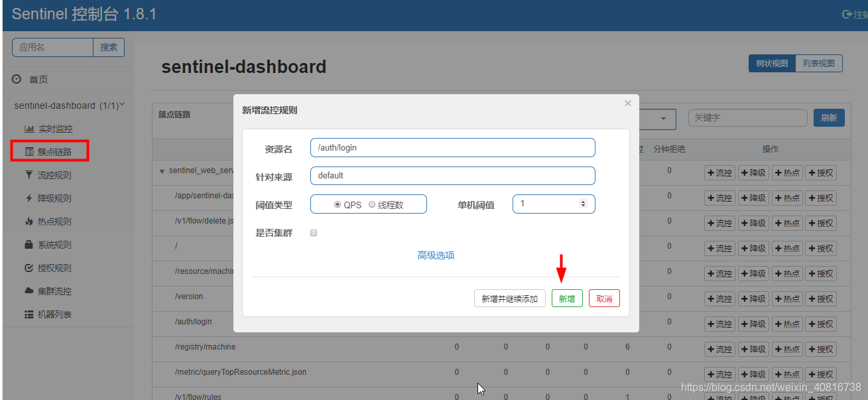This screenshot has width=868, height=400.
Task: Click the 针对来源 input field
Action: (x=452, y=176)
